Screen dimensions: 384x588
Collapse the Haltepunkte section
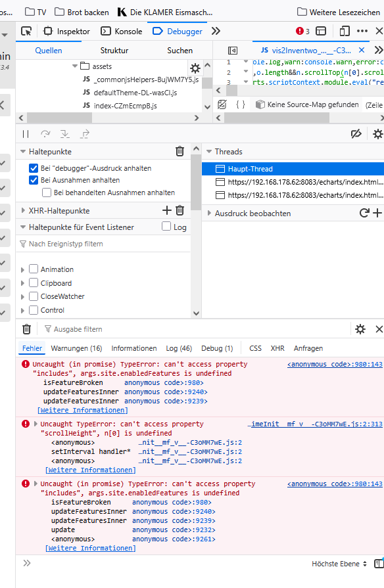point(23,152)
